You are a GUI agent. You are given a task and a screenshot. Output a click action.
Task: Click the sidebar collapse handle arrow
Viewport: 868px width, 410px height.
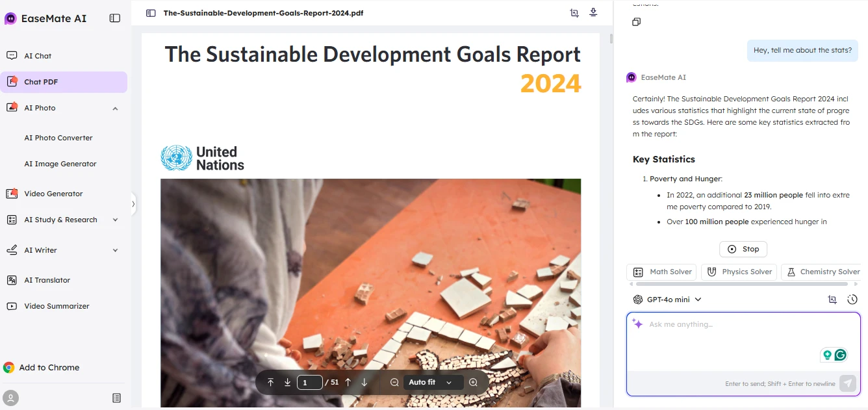133,204
